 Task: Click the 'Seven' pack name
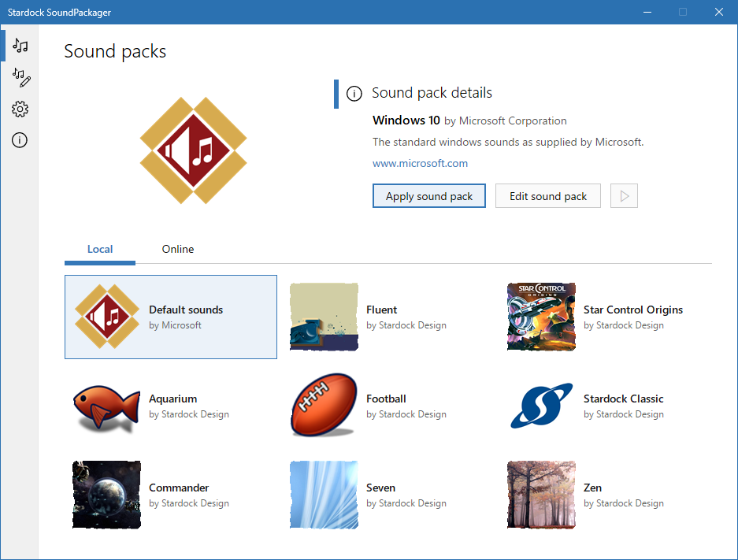pos(380,488)
